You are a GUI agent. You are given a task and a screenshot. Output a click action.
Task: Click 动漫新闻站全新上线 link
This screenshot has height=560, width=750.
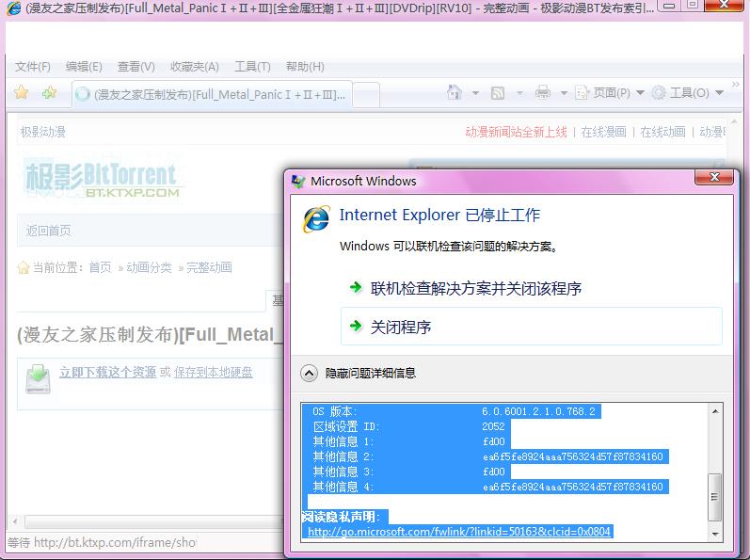[516, 132]
